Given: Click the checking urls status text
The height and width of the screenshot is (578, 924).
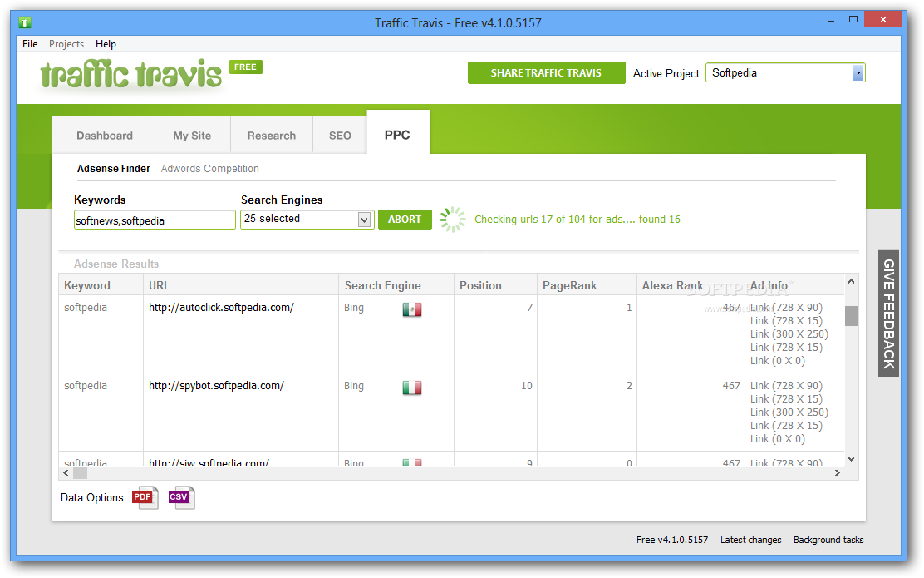Looking at the screenshot, I should [577, 220].
